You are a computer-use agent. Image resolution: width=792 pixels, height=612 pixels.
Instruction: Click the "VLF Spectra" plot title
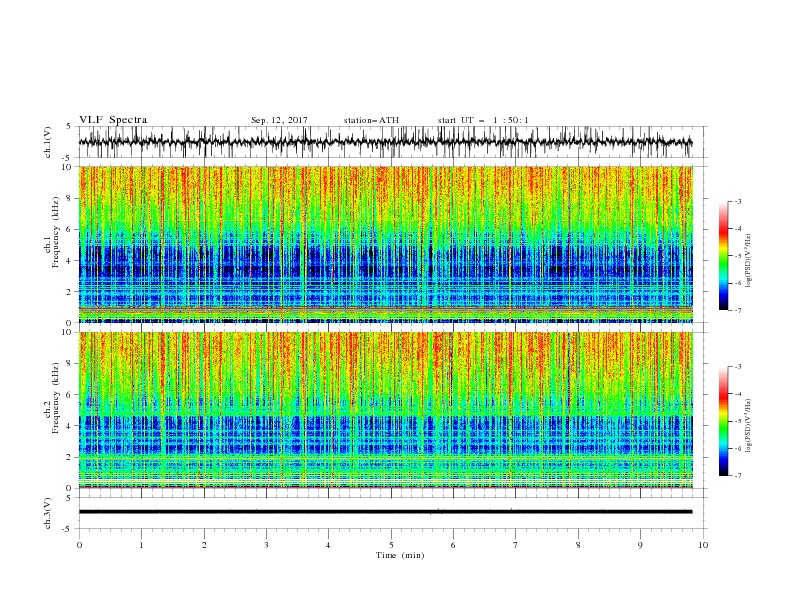point(113,120)
